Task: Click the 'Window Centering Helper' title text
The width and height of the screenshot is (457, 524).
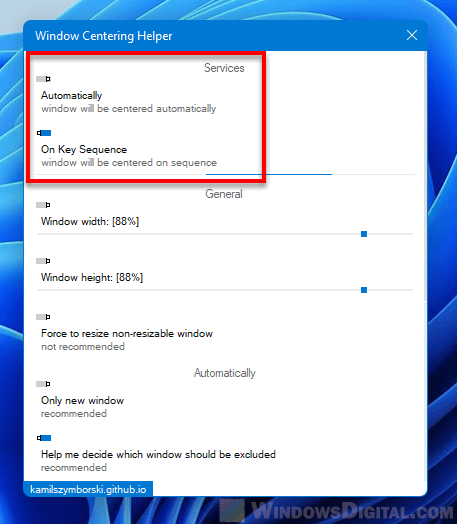Action: click(x=104, y=36)
